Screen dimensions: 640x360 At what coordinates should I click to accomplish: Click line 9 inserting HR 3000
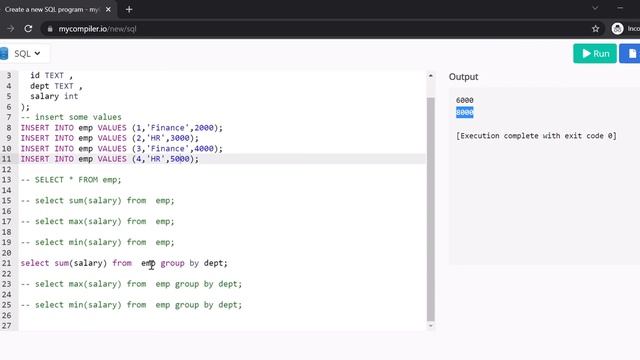110,138
